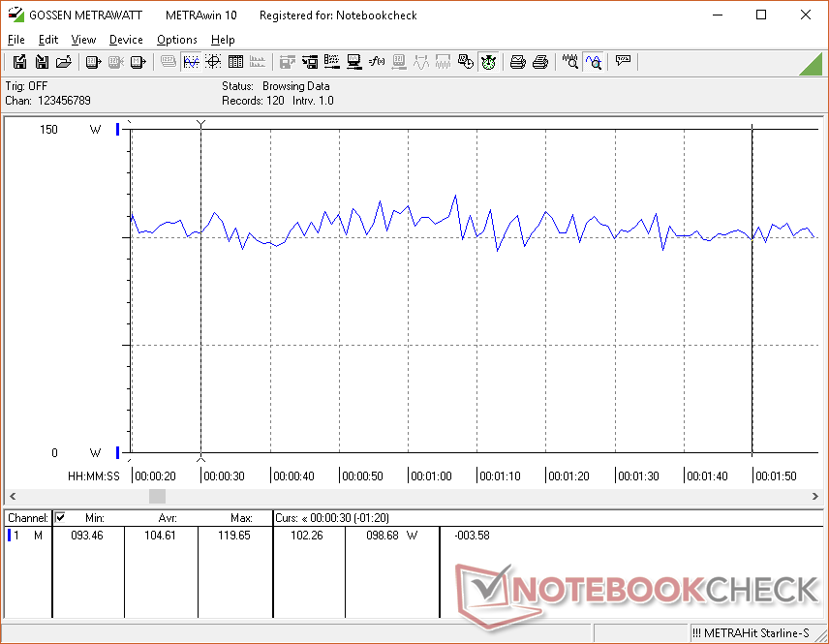
Task: Click the time scrollbar right arrow
Action: tap(814, 496)
